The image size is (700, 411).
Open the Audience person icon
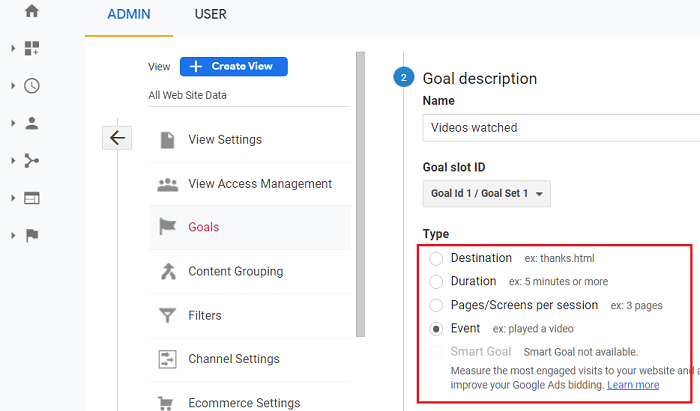point(32,123)
